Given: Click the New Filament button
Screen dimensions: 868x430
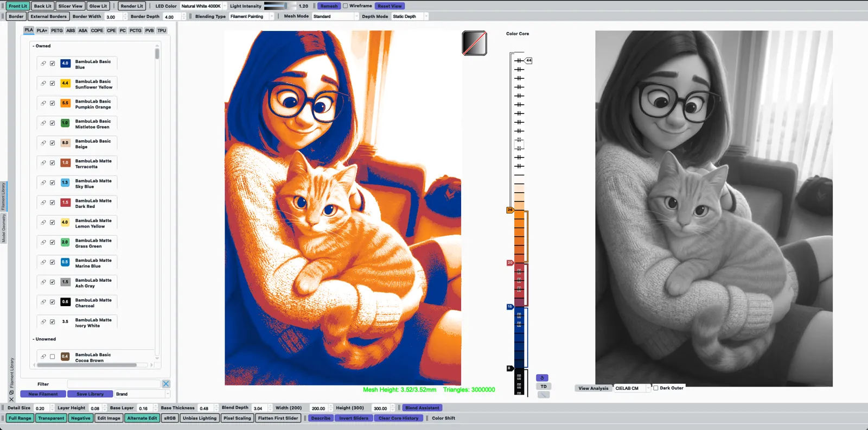Looking at the screenshot, I should [x=43, y=394].
